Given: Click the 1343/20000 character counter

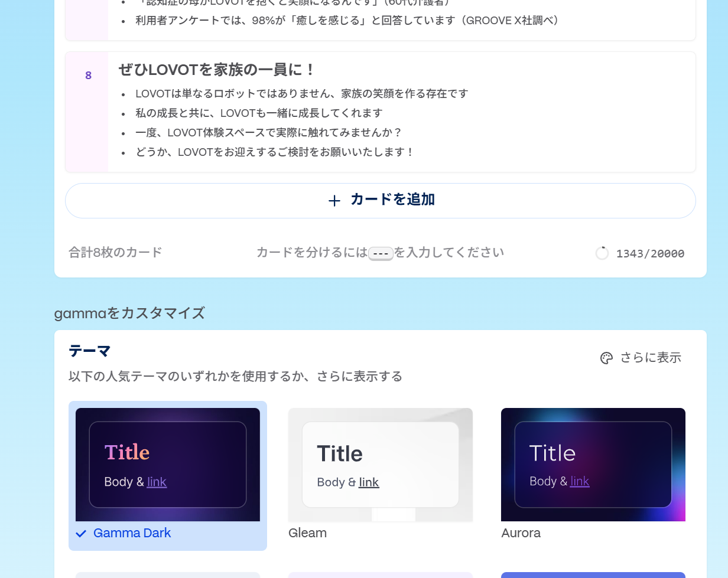Looking at the screenshot, I should point(650,254).
